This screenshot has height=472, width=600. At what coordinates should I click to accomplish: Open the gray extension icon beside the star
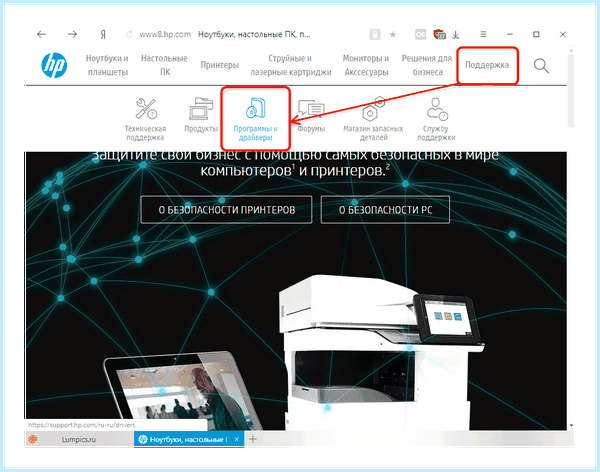point(420,34)
